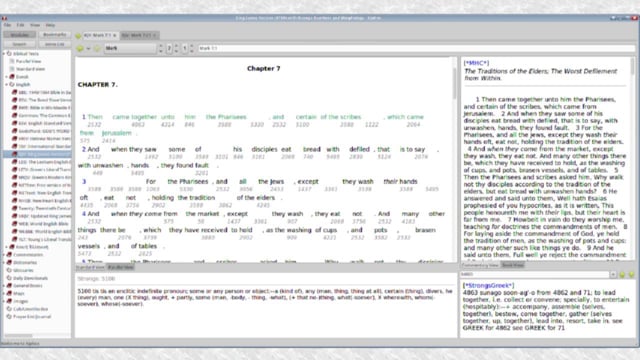Close the Mark 7:21 tab

154,36
